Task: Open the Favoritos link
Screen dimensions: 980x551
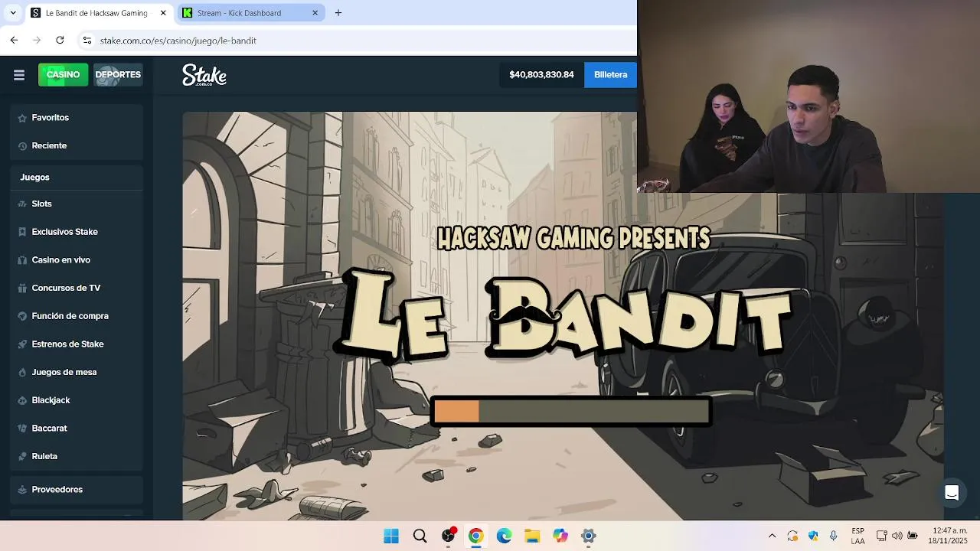Action: coord(50,118)
